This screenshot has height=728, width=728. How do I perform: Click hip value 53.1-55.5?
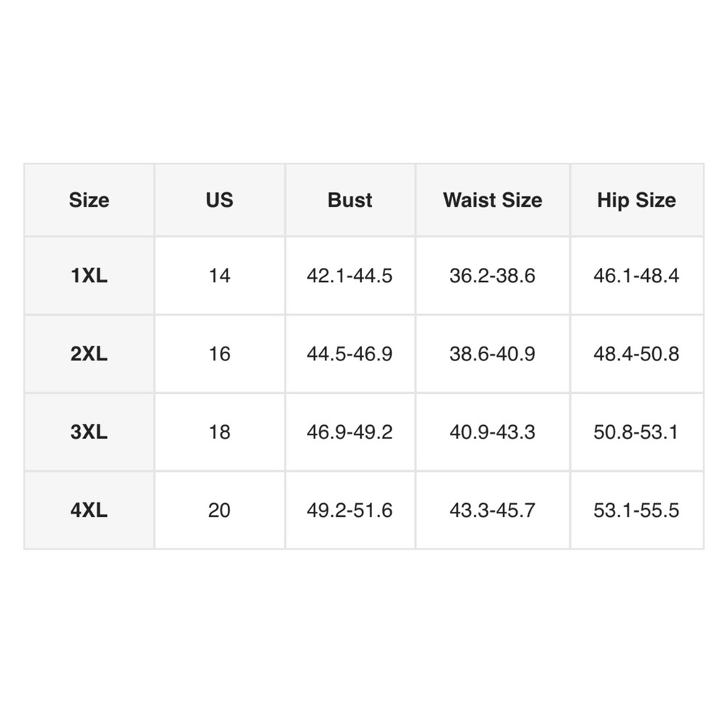pos(636,510)
